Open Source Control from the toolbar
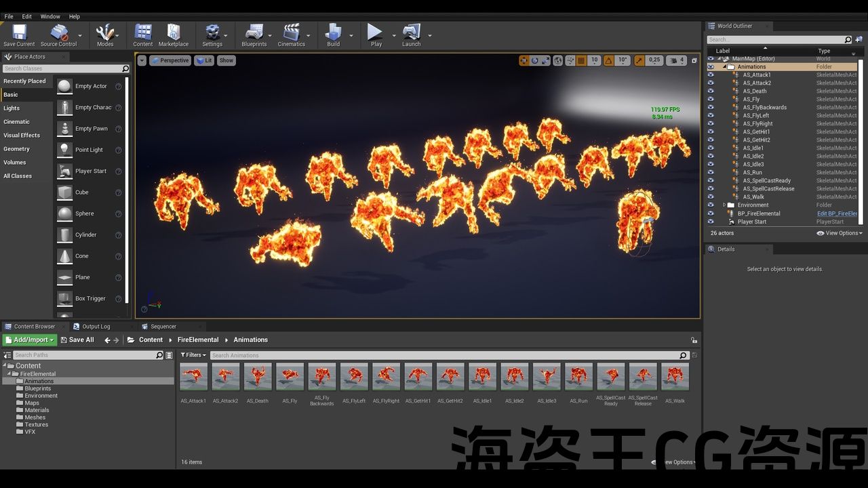Screen dimensions: 868x488 point(58,34)
